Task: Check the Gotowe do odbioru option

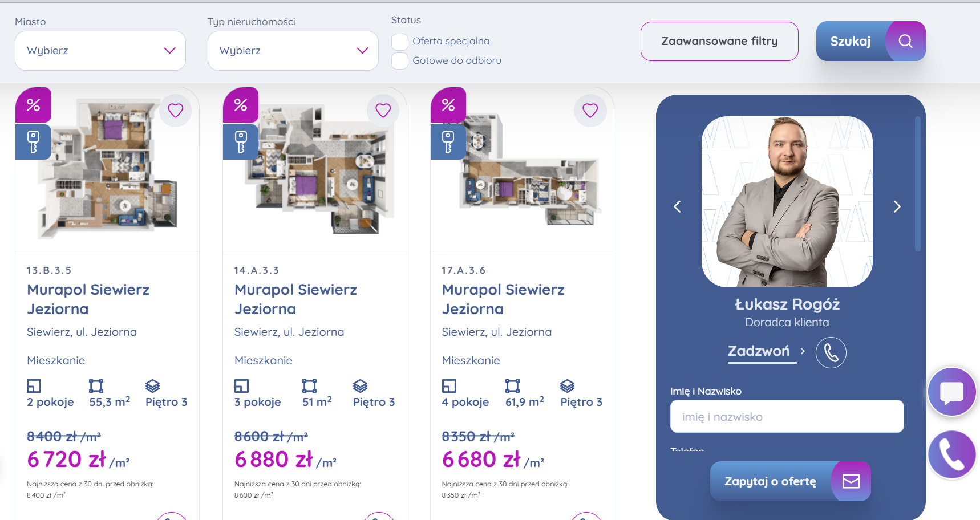Action: pos(400,61)
